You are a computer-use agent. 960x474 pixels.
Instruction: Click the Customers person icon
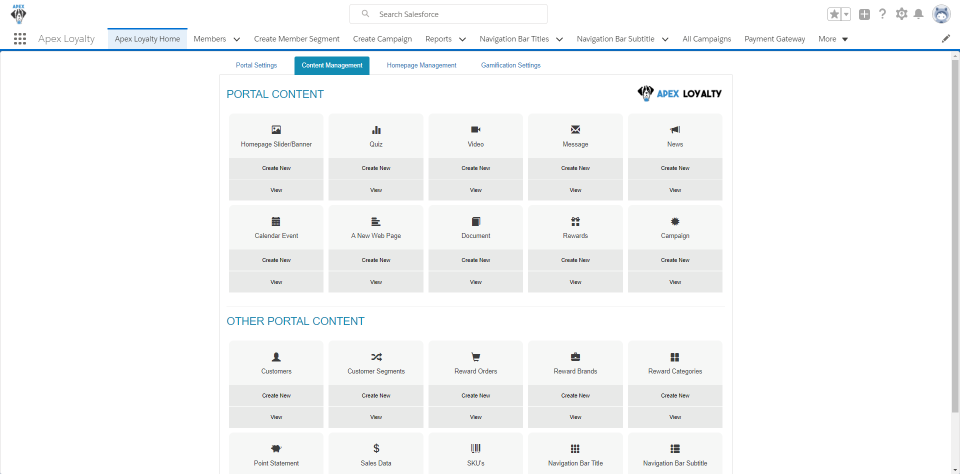[276, 357]
